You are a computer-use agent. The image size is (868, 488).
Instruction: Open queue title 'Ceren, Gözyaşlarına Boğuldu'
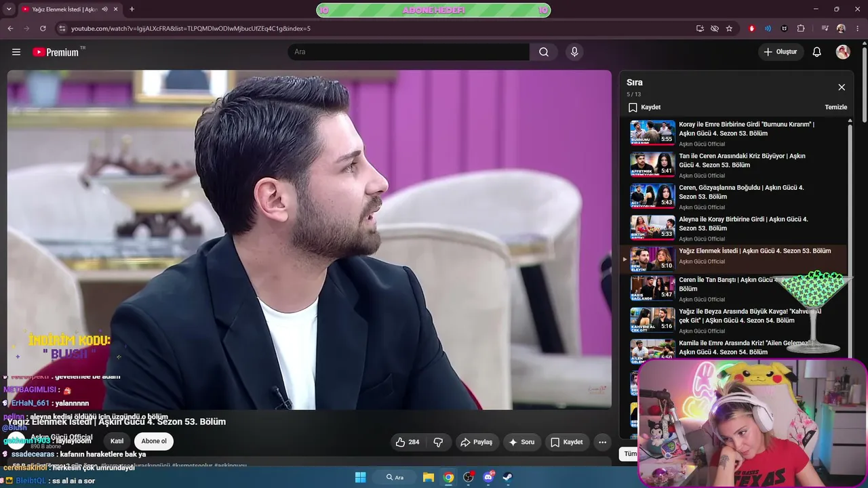(x=742, y=192)
